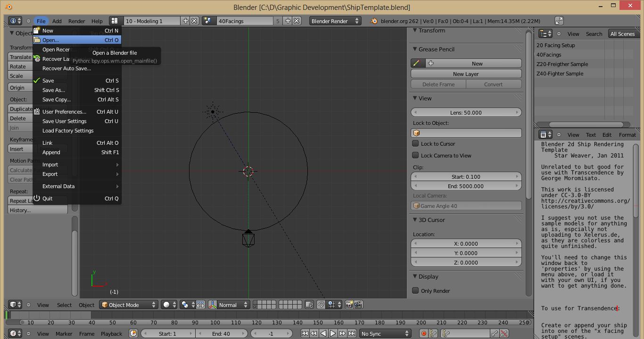
Task: Select Z40-Fighter Sample in outliner
Action: (560, 74)
